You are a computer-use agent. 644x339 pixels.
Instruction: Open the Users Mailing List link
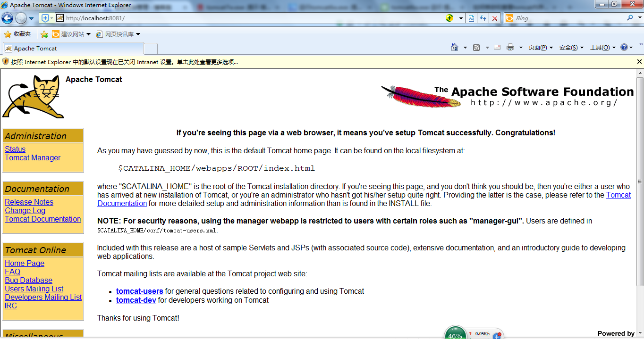click(x=34, y=289)
